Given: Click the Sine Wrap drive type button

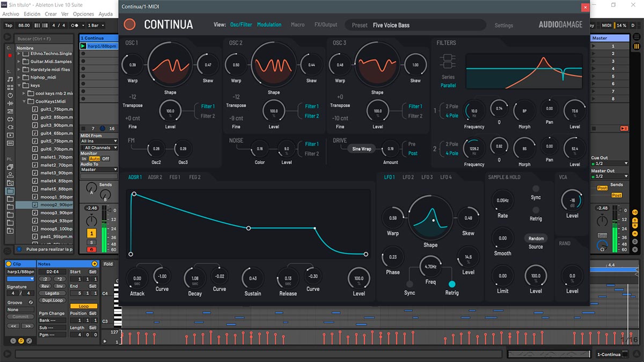Looking at the screenshot, I should [x=362, y=149].
